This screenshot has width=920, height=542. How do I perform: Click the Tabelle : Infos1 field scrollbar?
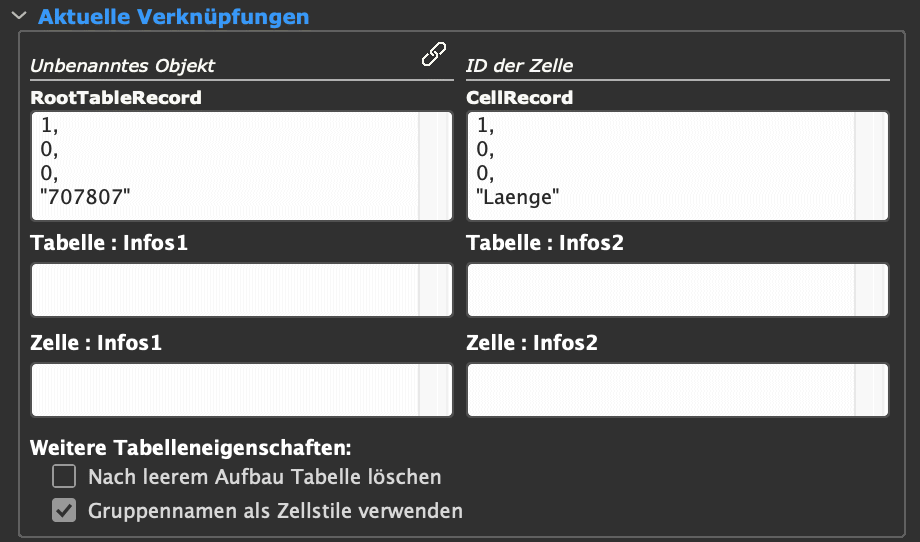435,290
